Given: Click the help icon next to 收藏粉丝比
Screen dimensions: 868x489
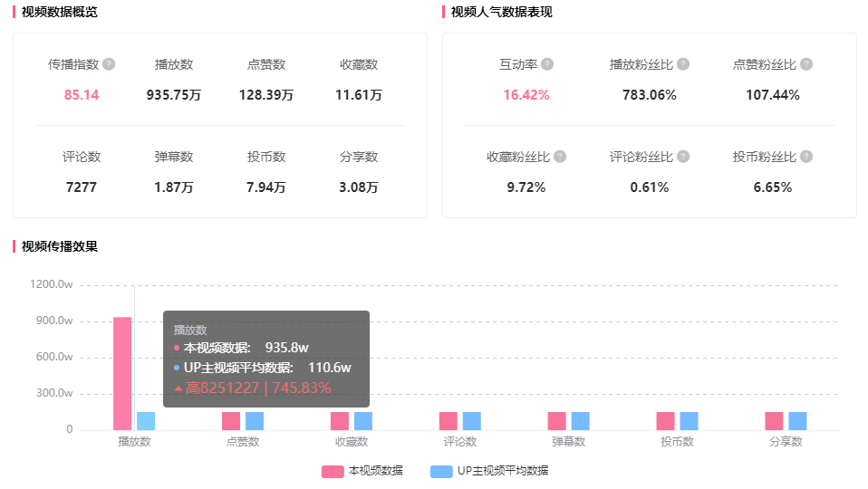Looking at the screenshot, I should coord(560,157).
